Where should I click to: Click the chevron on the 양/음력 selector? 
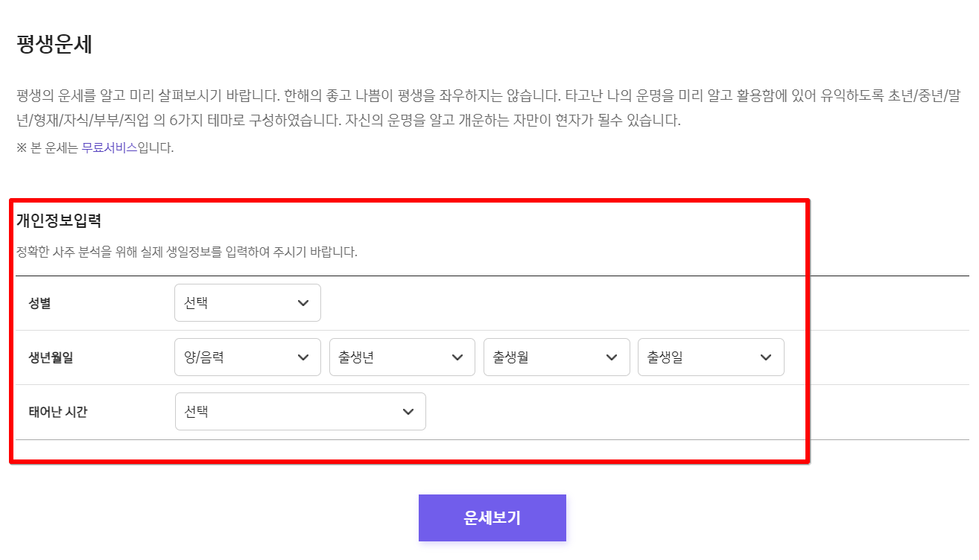302,357
